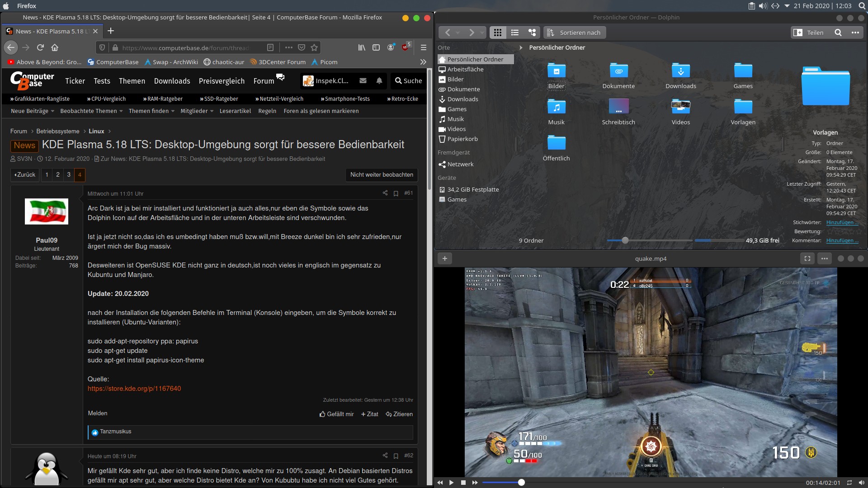
Task: Switch Dolphin to details list view
Action: pos(514,33)
